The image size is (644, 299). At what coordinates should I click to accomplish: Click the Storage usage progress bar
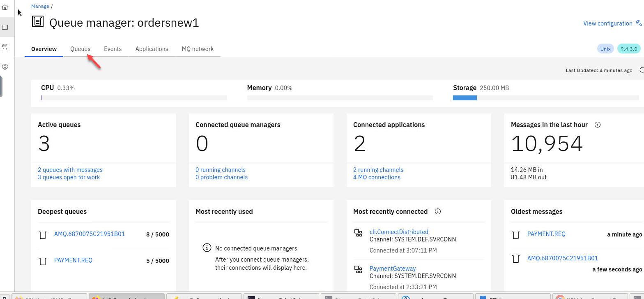tap(545, 98)
